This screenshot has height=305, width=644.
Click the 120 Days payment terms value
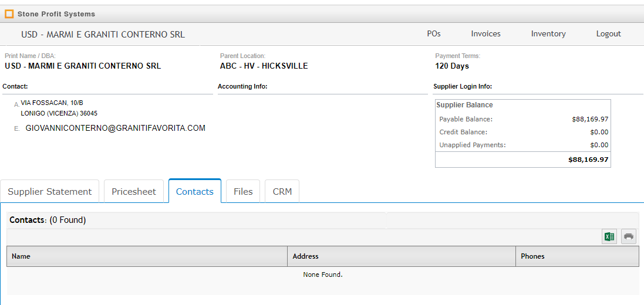[x=452, y=66]
